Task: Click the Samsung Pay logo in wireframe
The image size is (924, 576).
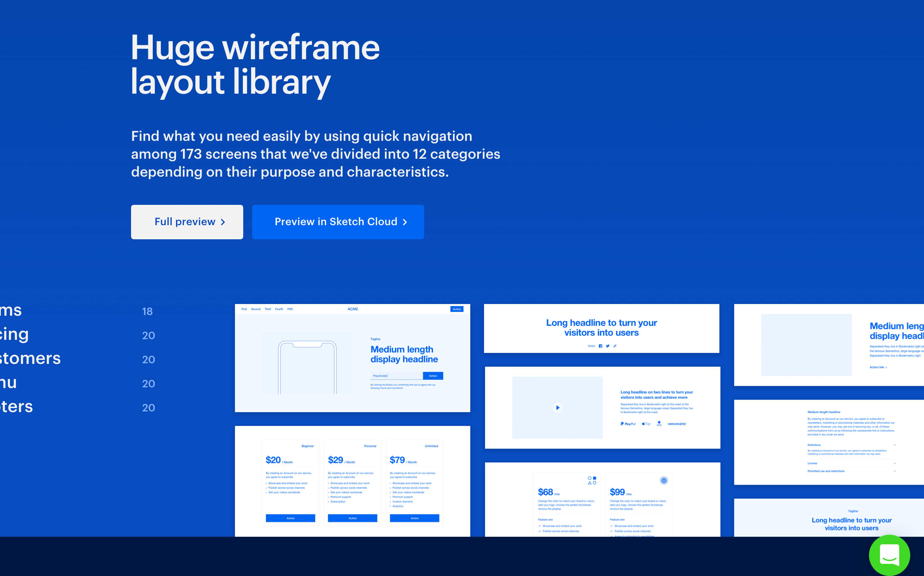Action: (677, 423)
